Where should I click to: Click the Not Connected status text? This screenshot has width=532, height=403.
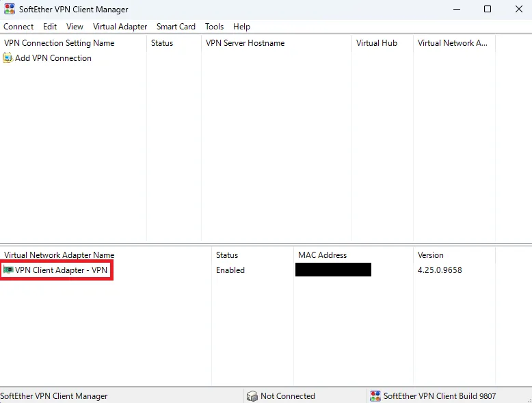click(288, 396)
